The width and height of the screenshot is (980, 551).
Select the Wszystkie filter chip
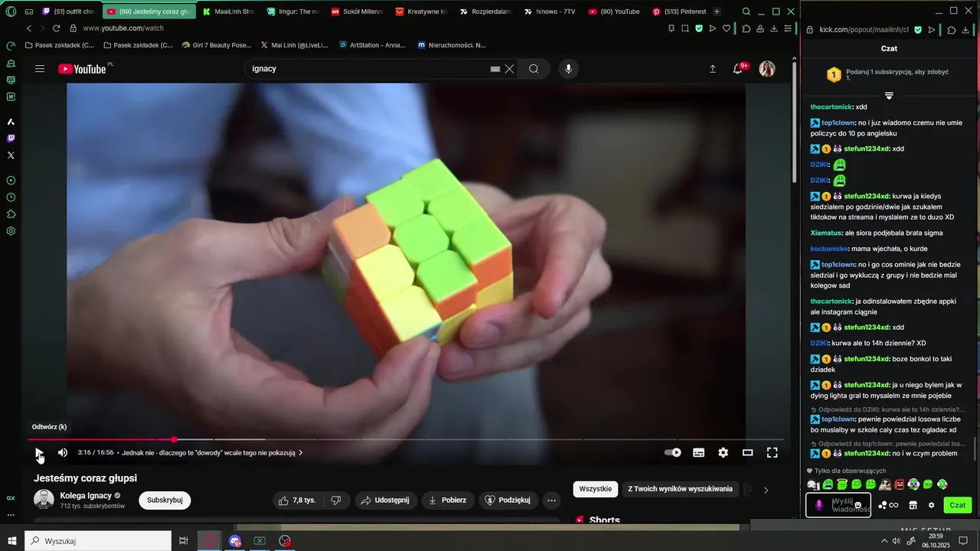595,489
